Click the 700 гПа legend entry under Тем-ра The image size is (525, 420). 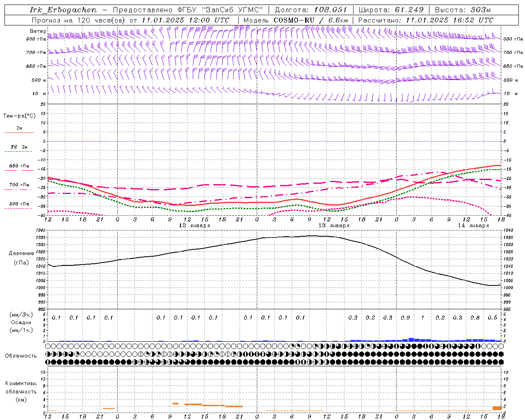[19, 185]
